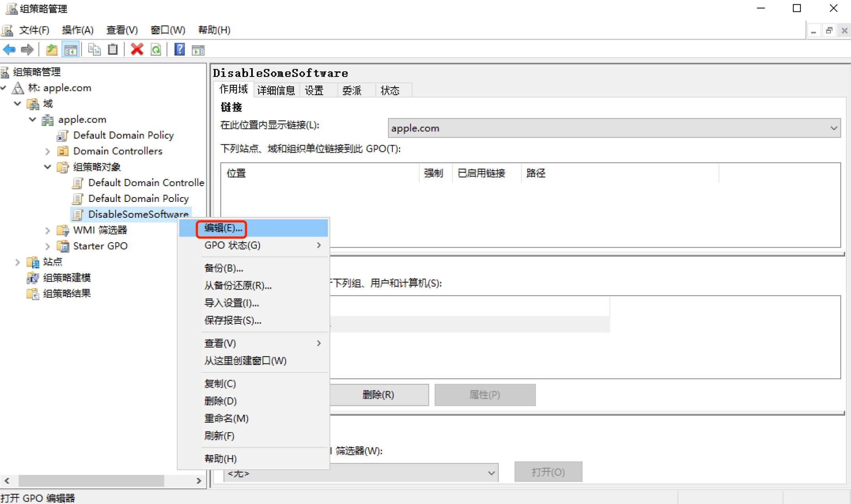Click the left pane horizontal scrollbar right arrow
This screenshot has height=504, width=851.
tap(199, 481)
